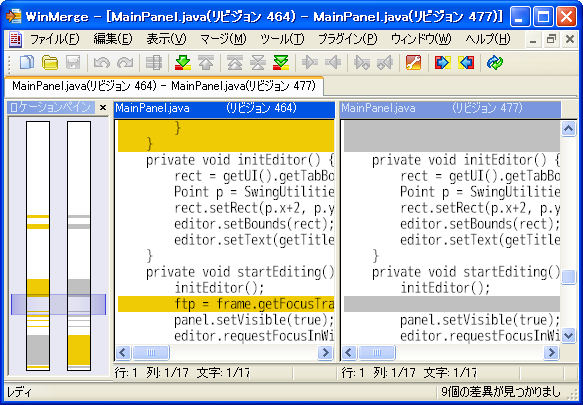Click the New document toolbar icon

tap(27, 62)
